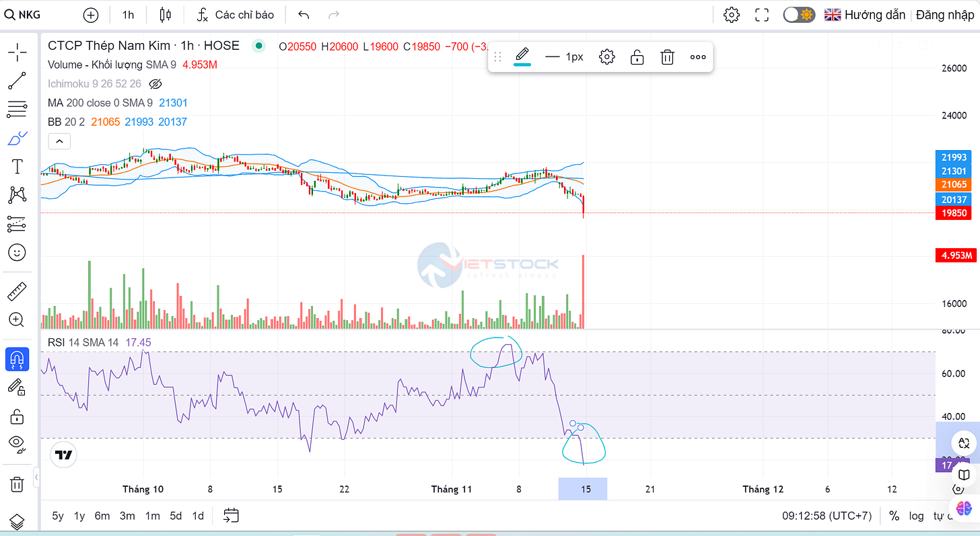
Task: Click the TradingView logo
Action: click(64, 455)
